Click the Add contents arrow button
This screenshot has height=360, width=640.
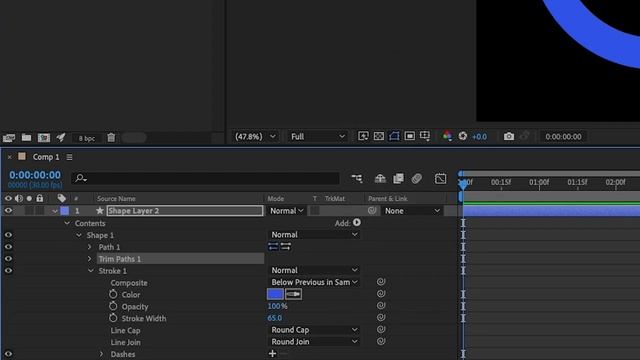pyautogui.click(x=357, y=222)
